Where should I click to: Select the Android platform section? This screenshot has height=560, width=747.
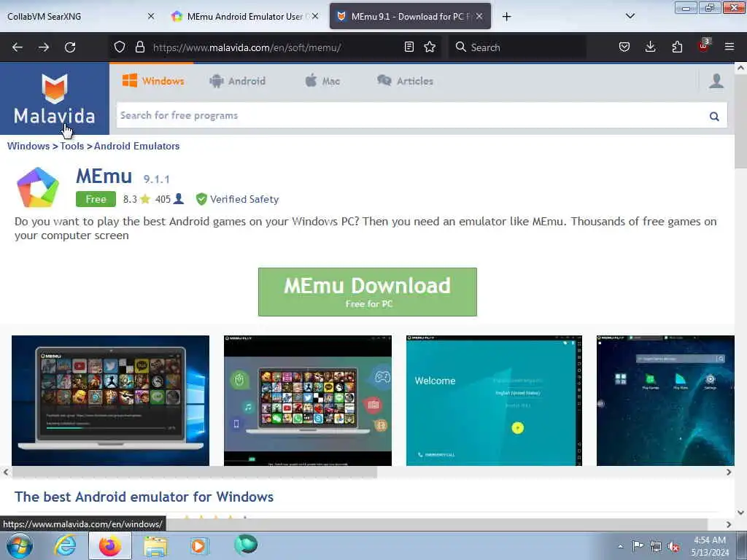point(237,81)
